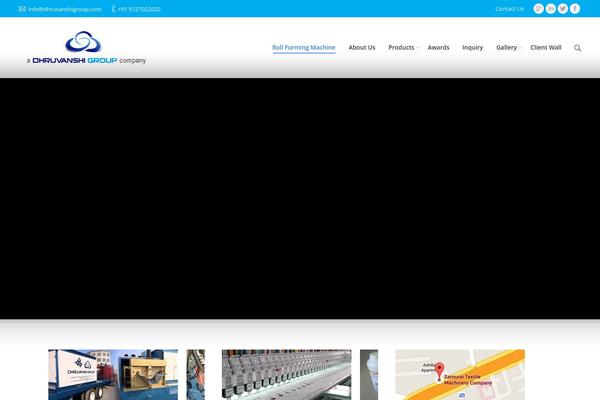Open the Client Wall page
Viewport: 600px width, 400px height.
click(x=546, y=47)
